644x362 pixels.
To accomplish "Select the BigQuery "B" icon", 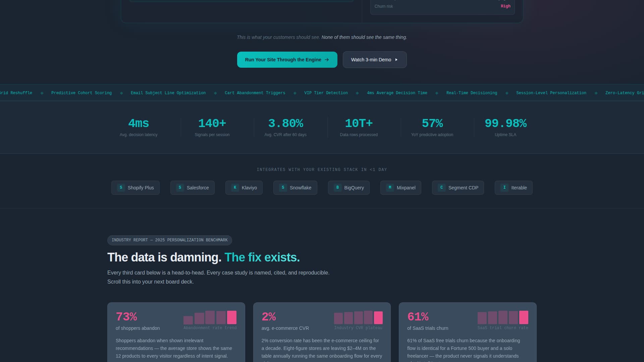I will pyautogui.click(x=337, y=188).
